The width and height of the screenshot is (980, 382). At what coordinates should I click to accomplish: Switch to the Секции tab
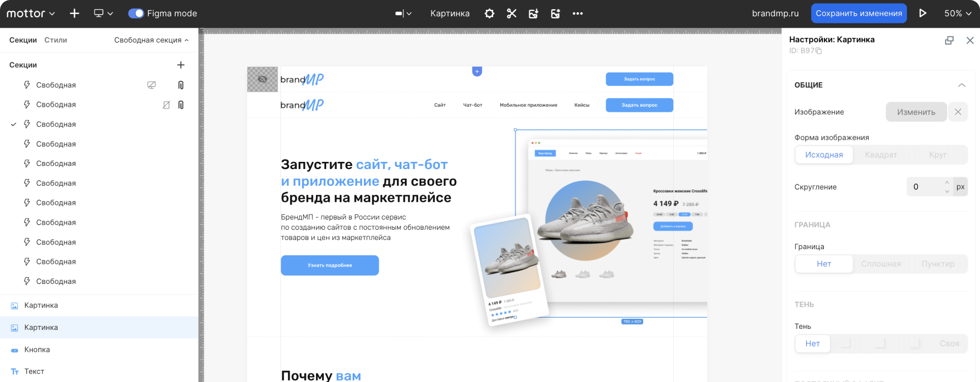point(23,40)
